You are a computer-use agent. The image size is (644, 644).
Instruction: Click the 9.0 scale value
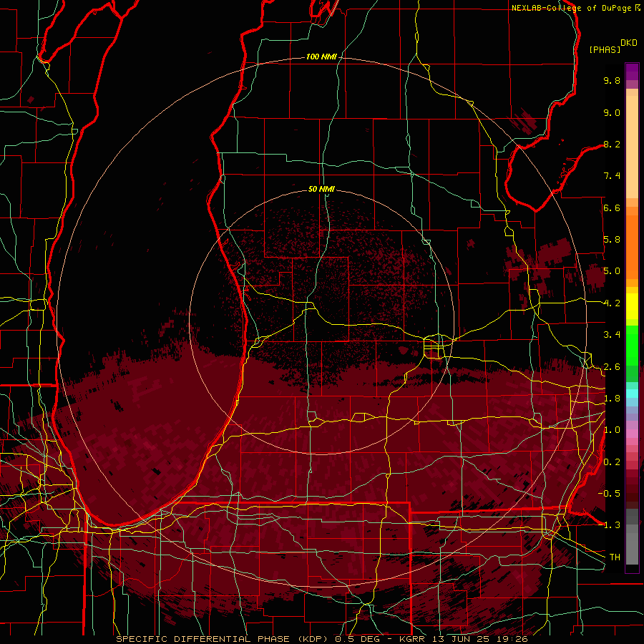point(612,112)
